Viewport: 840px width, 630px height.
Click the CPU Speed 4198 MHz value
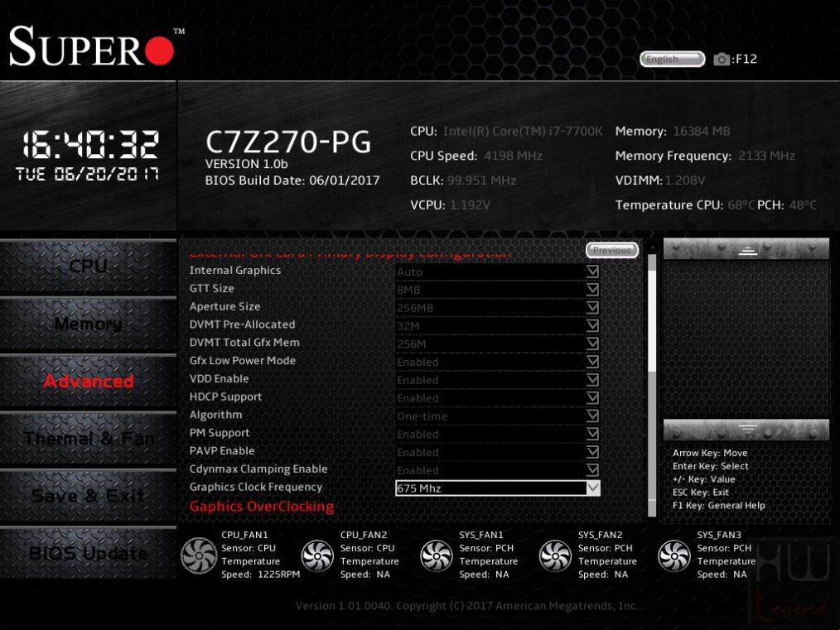pyautogui.click(x=513, y=156)
